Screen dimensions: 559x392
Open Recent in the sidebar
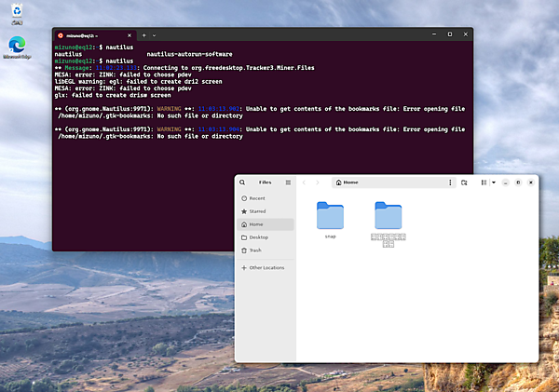[256, 198]
